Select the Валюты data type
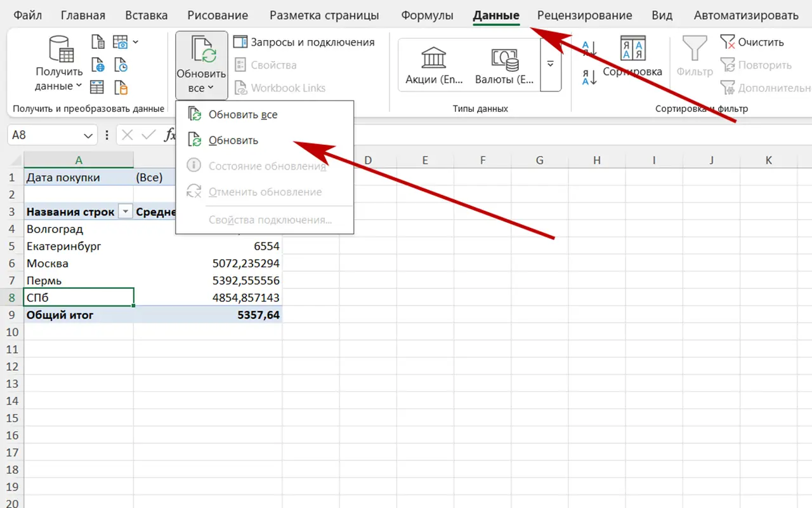 (x=505, y=65)
